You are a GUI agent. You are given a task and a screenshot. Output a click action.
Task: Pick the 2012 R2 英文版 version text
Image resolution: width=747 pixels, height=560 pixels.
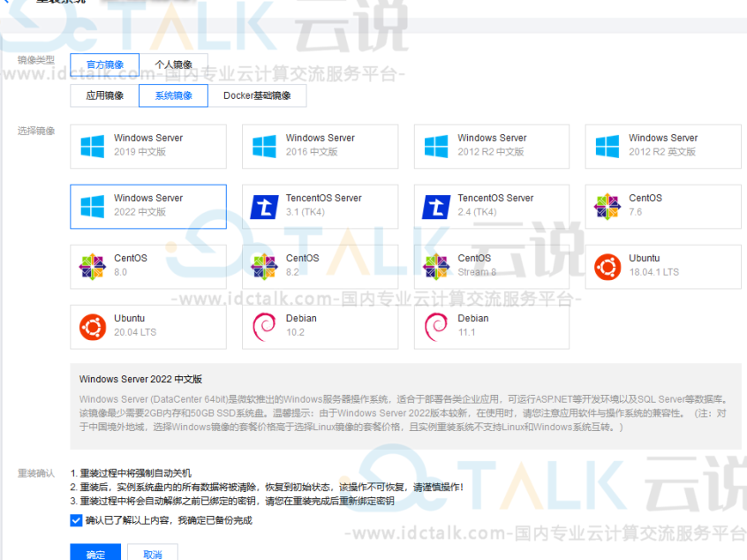click(662, 152)
